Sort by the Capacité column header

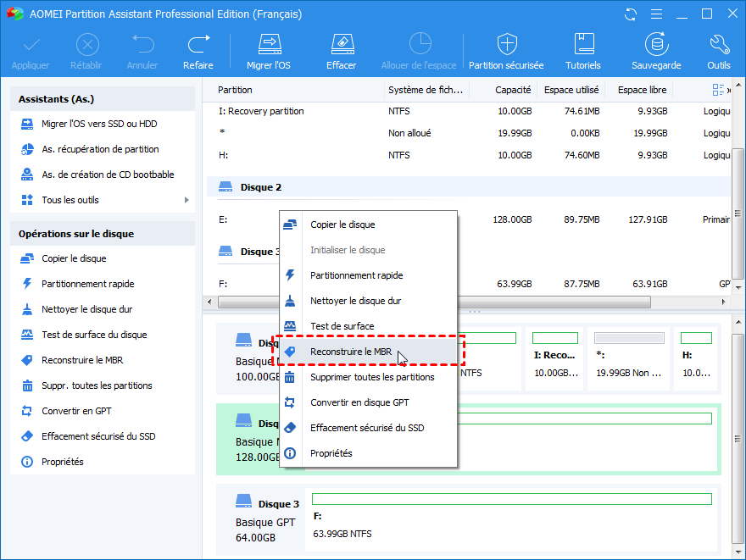pos(513,90)
